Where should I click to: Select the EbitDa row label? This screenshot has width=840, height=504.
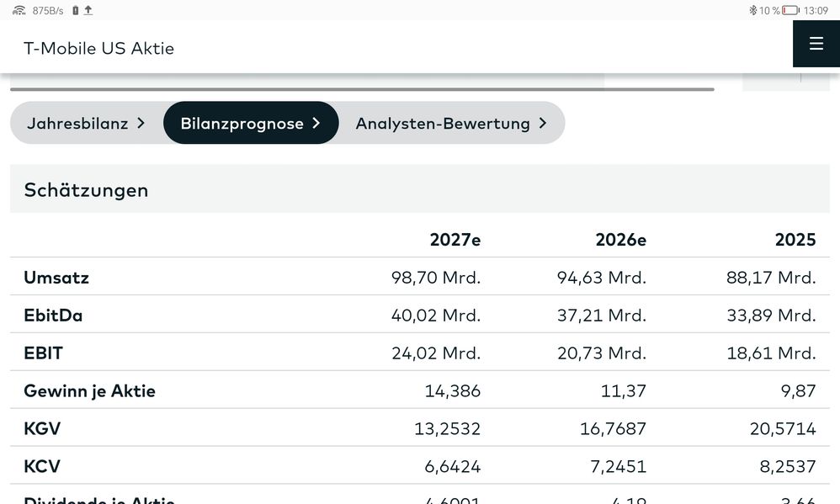point(53,315)
